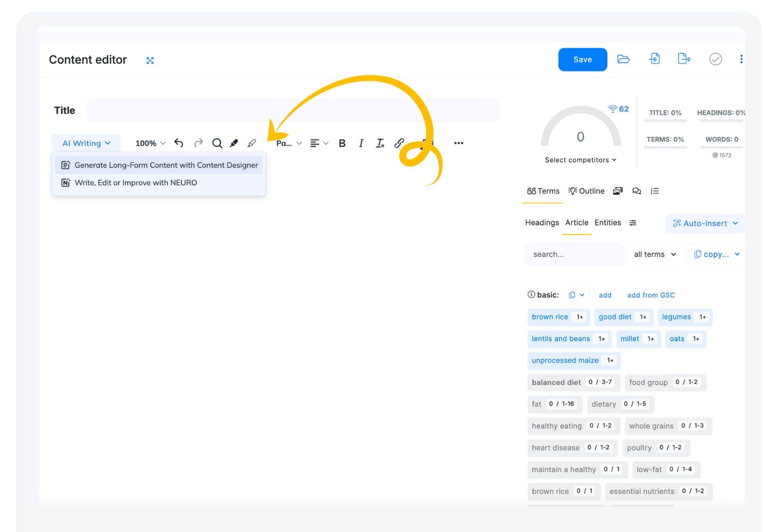Click the low-fat term chip
Screen dimensions: 778x532
666,470
